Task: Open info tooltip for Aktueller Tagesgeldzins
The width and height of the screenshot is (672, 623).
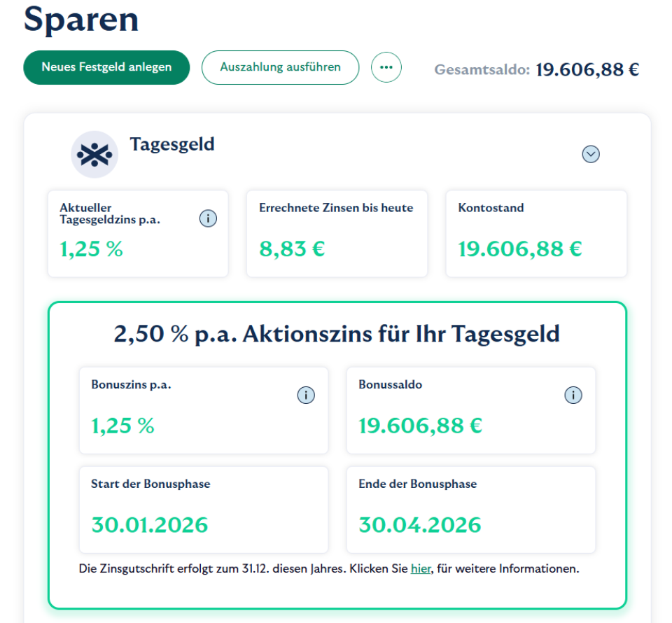Action: (208, 218)
